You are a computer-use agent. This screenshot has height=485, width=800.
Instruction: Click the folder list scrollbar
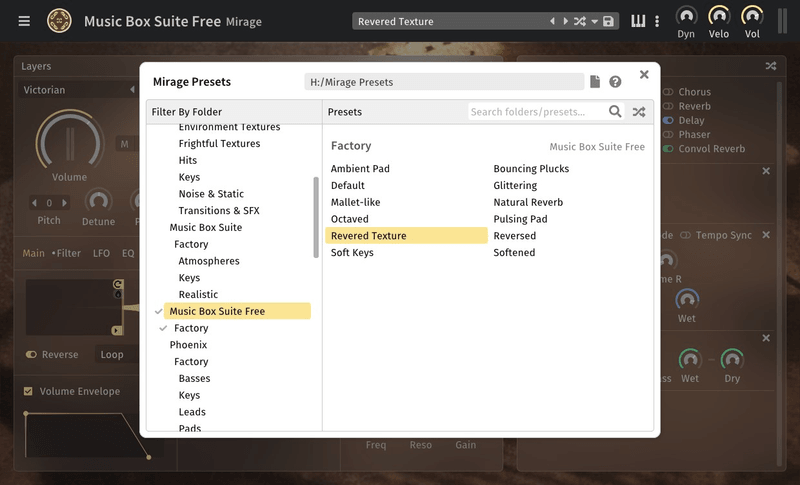coord(316,217)
